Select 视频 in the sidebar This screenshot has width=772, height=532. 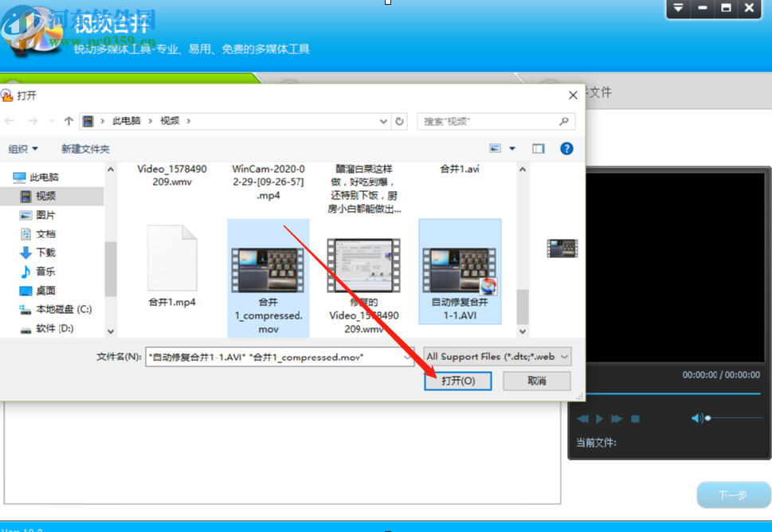click(45, 196)
